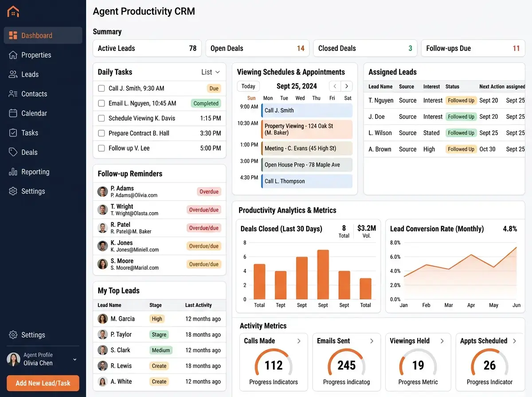Expand Emails Sent metric chevron
The image size is (532, 397).
[x=372, y=341]
